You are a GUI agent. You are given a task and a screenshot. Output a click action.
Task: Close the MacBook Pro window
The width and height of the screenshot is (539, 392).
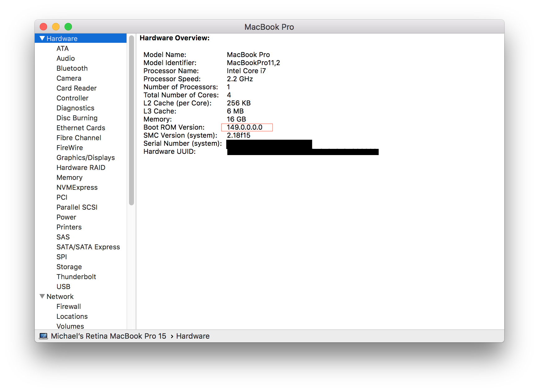(43, 27)
